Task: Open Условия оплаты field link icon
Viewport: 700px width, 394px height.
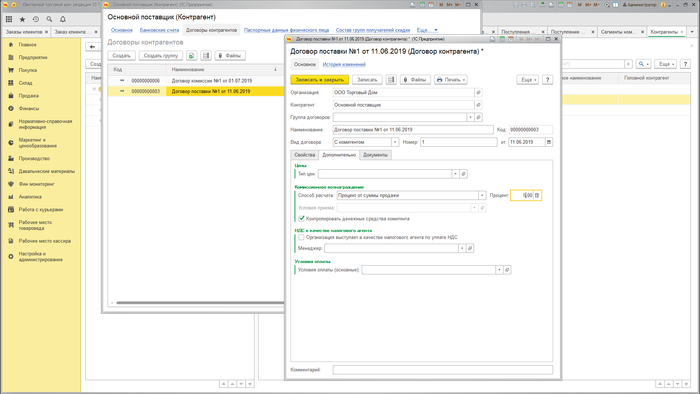Action: point(507,270)
